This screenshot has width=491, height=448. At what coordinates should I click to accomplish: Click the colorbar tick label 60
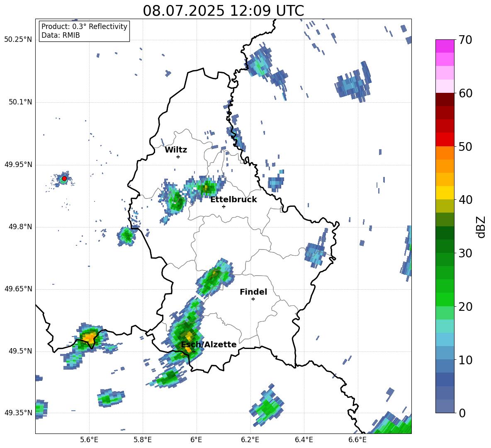pos(465,93)
